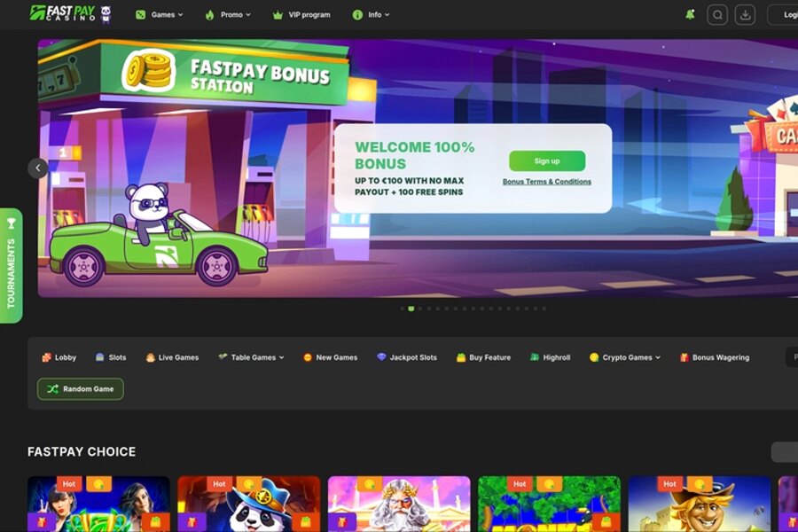Viewport: 798px width, 532px height.
Task: Open the cowboy game thumbnail
Action: (700, 504)
